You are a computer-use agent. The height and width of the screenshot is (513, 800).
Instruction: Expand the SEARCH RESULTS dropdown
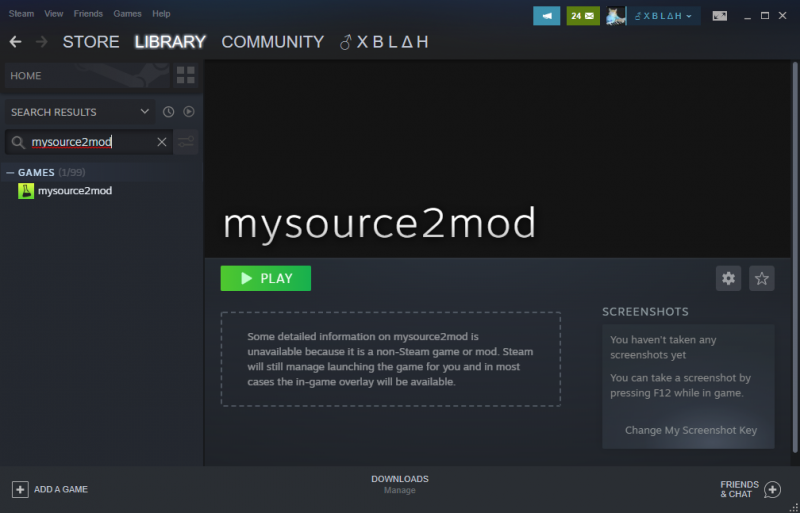click(80, 112)
